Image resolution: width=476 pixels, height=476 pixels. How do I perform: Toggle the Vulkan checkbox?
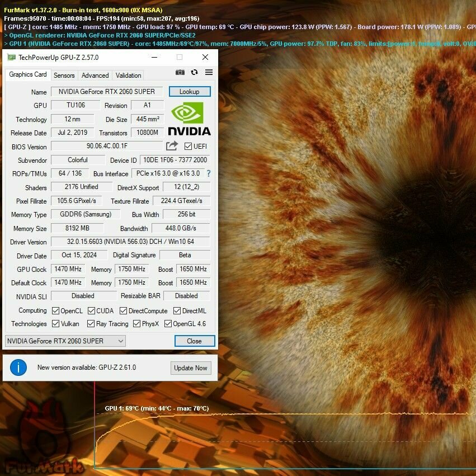coord(55,324)
